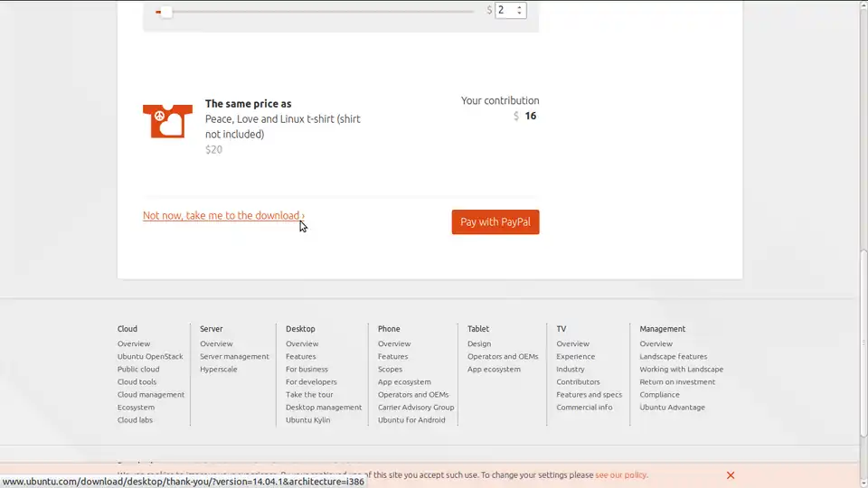Open Overview link under Server
The image size is (868, 488).
point(216,343)
